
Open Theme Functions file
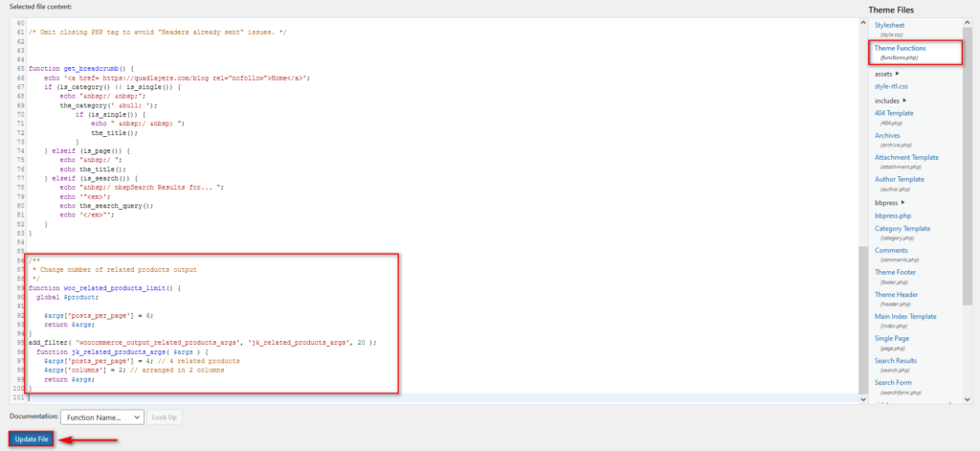click(x=900, y=48)
